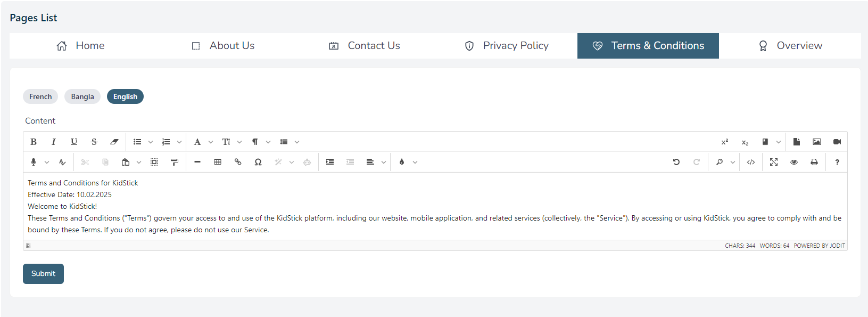Click the book-shaped class span icon
The image size is (868, 317).
pos(765,142)
